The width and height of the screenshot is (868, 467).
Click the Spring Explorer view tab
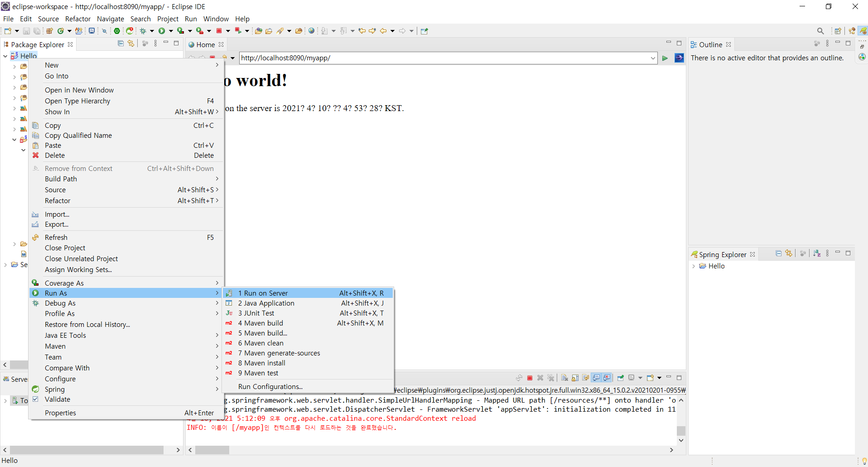[x=723, y=254]
